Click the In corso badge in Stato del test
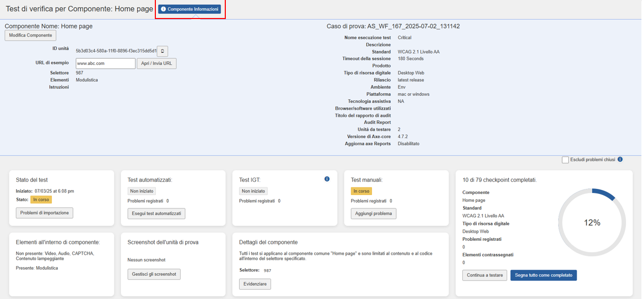644x299 pixels. coord(41,200)
